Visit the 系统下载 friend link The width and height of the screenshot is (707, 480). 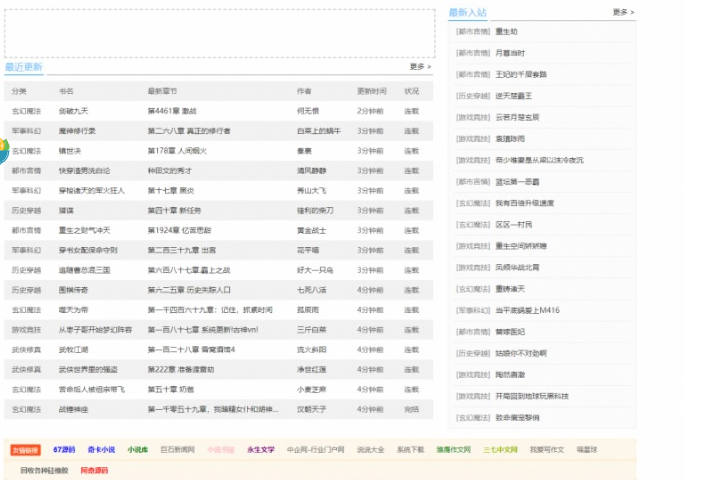click(x=411, y=449)
